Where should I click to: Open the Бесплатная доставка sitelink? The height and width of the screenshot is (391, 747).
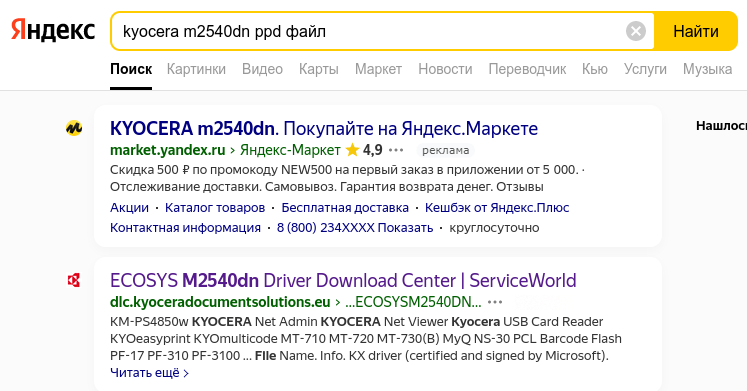[345, 208]
